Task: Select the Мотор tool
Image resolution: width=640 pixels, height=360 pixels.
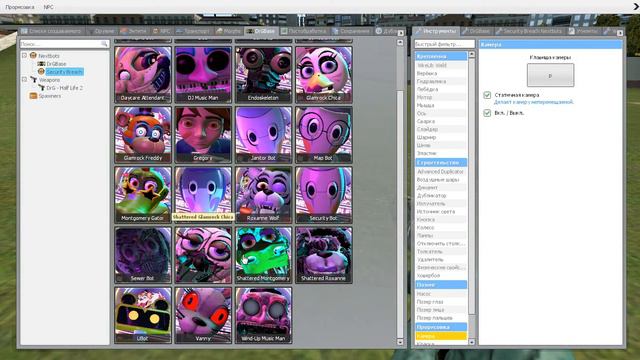Action: pos(441,98)
